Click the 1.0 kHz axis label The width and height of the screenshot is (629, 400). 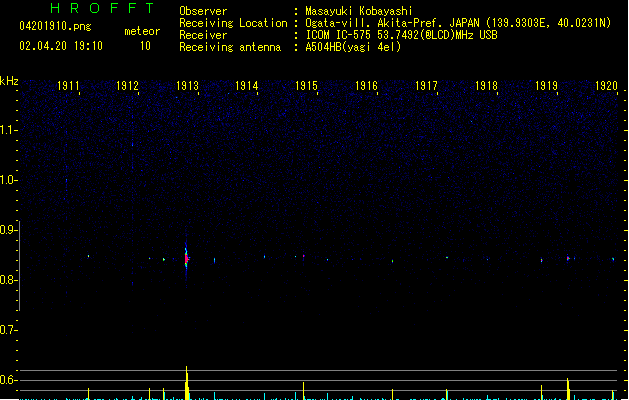point(8,180)
